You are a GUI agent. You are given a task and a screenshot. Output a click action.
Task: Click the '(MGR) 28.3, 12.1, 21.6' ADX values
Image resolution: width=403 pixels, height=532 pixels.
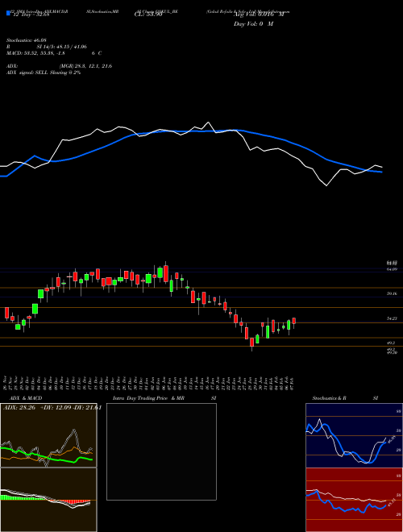pos(85,66)
